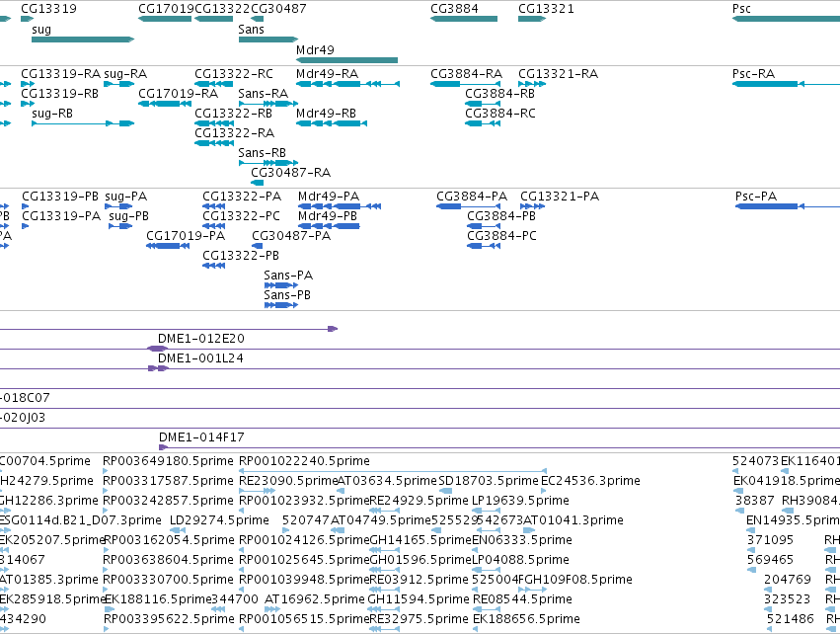Open EST SD18703.5prime

(489, 481)
